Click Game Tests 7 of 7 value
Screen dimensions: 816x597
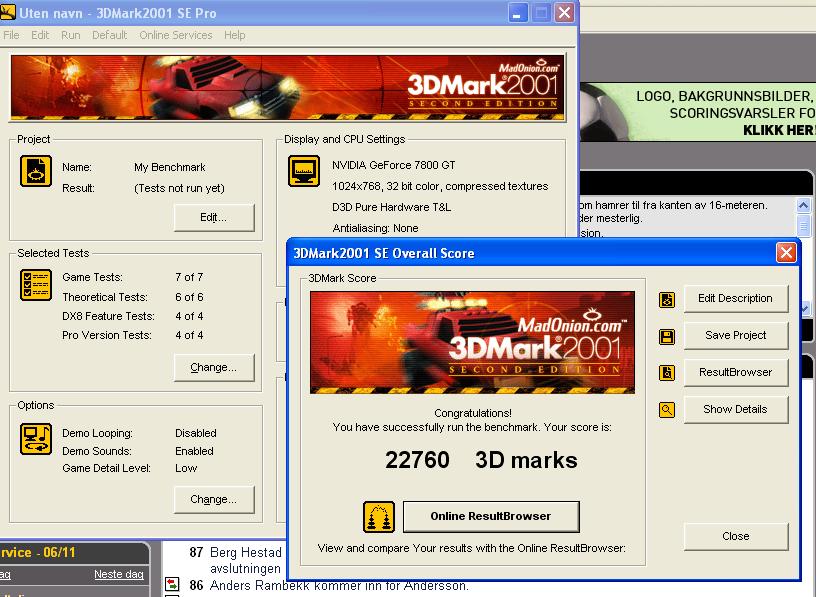[189, 277]
